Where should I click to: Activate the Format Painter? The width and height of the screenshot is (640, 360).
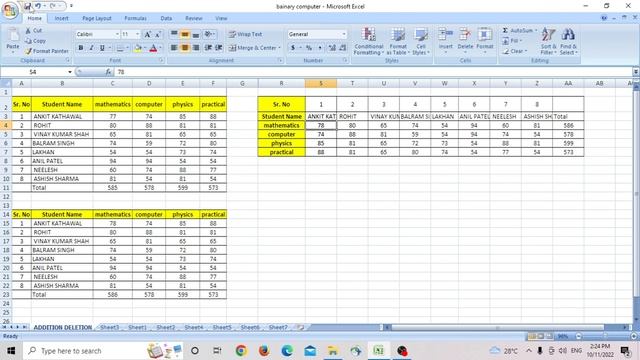[x=47, y=51]
